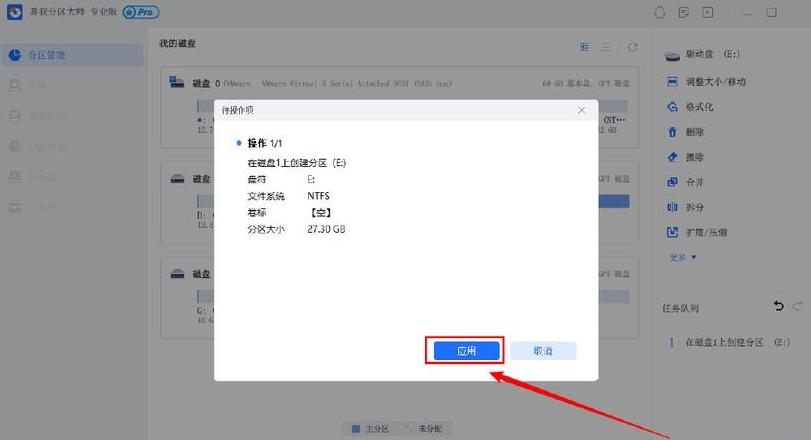The height and width of the screenshot is (440, 811).
Task: Click the application logo in the title bar
Action: (x=14, y=12)
